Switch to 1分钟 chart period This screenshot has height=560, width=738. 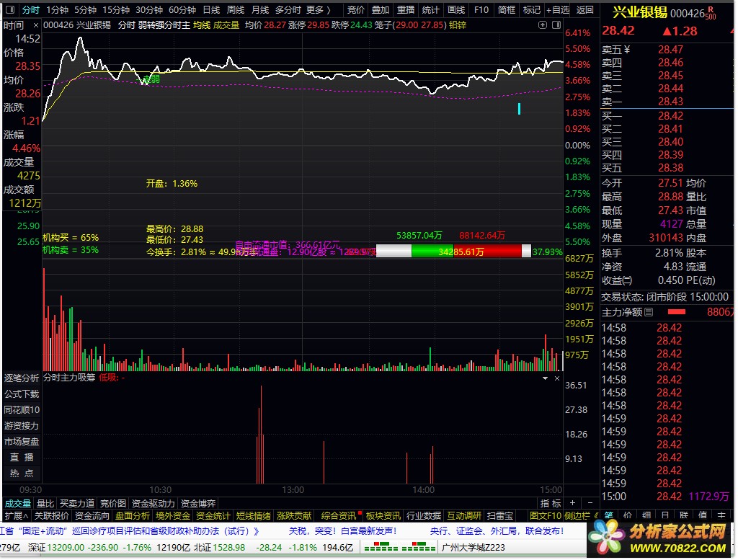click(x=58, y=10)
